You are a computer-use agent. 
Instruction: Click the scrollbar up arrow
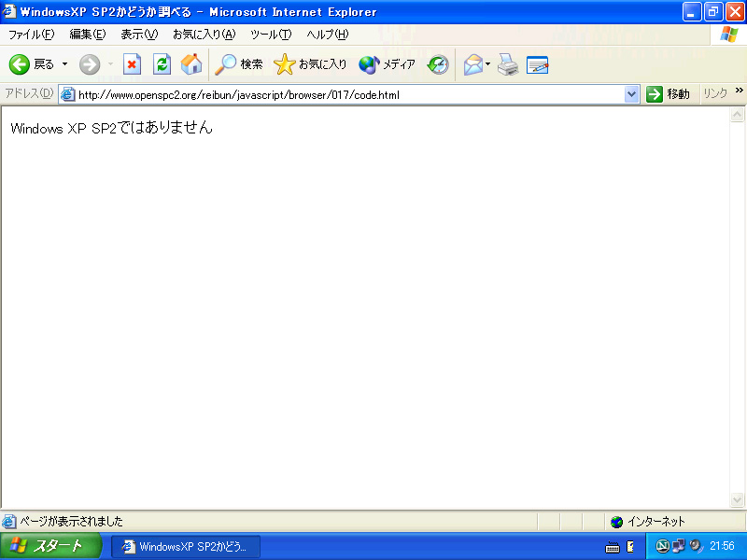tap(737, 114)
